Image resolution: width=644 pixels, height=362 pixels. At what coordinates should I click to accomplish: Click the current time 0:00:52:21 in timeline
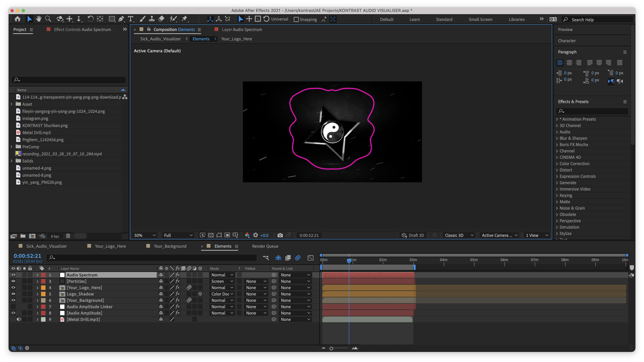27,256
